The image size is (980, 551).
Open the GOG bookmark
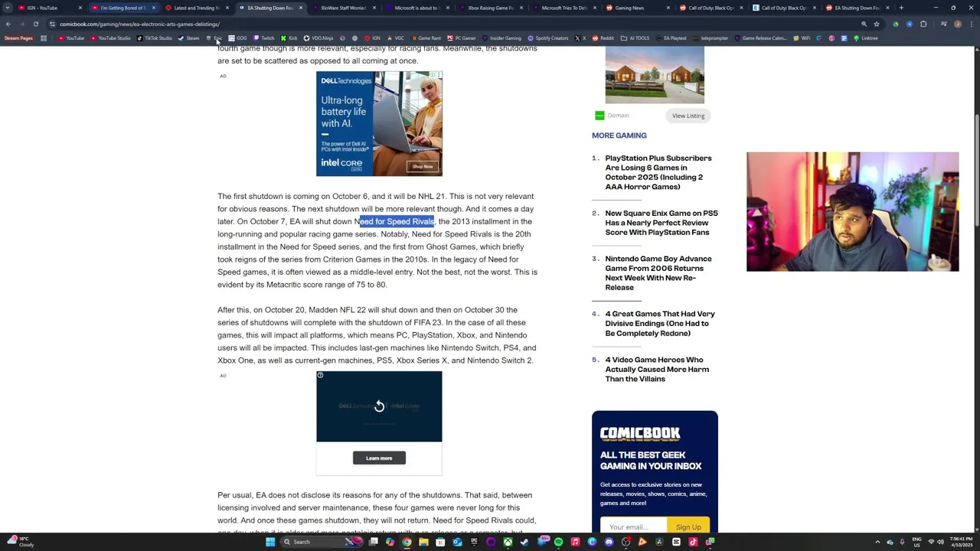tap(237, 38)
